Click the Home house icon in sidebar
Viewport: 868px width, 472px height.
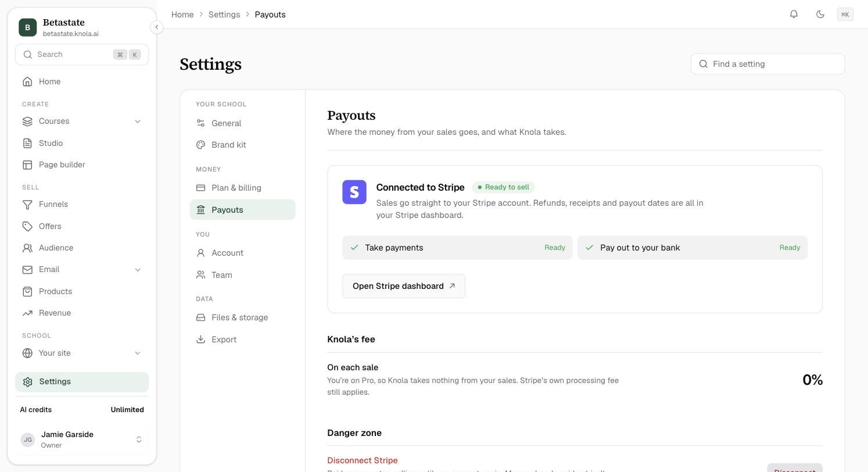pos(27,81)
